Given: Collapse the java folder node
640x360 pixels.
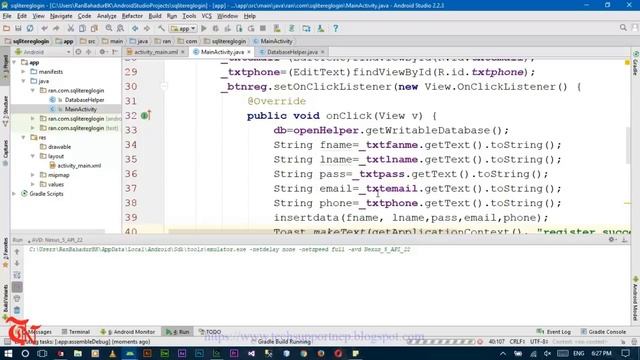Looking at the screenshot, I should point(23,81).
